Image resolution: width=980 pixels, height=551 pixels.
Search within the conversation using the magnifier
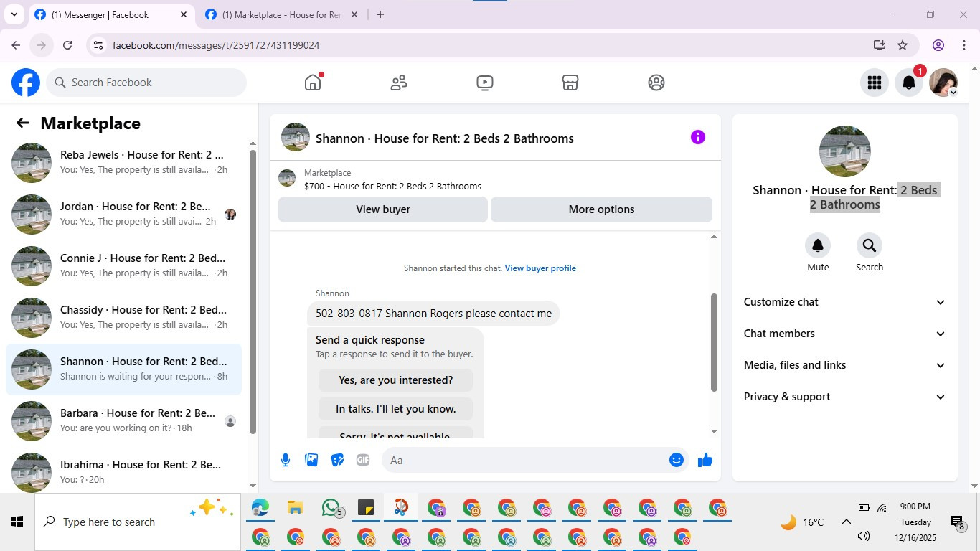(x=870, y=246)
